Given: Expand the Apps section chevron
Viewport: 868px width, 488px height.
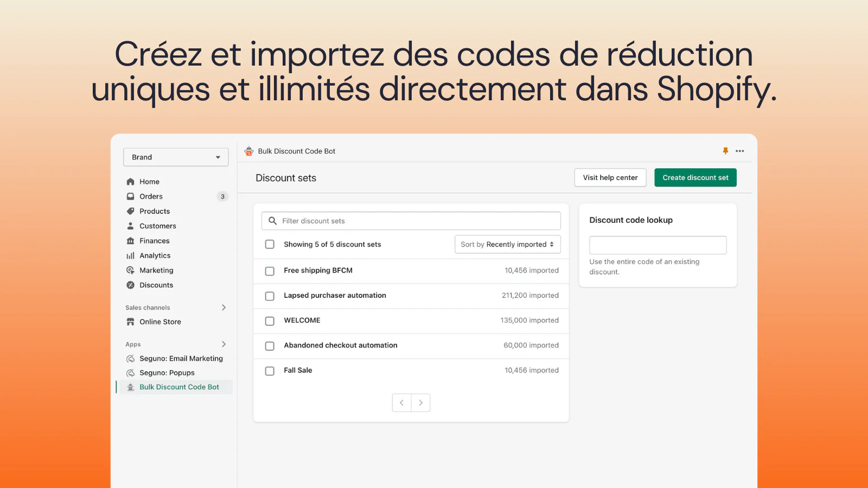Looking at the screenshot, I should pos(224,344).
